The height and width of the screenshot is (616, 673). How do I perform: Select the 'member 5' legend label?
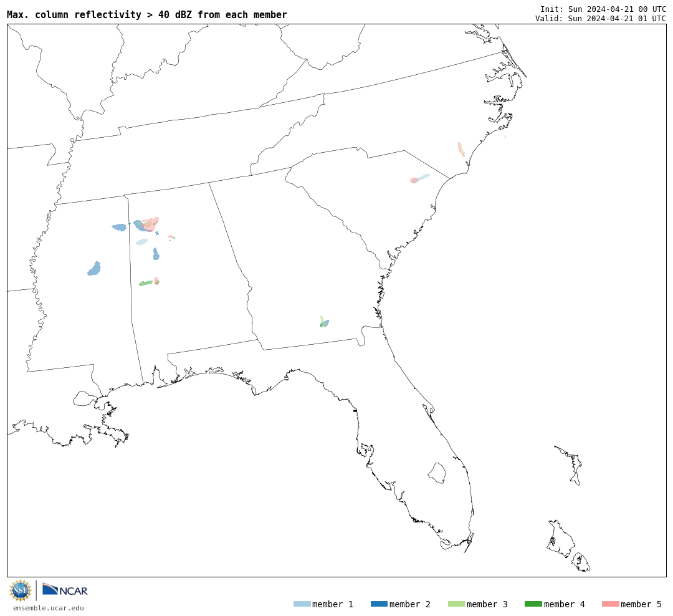point(641,604)
